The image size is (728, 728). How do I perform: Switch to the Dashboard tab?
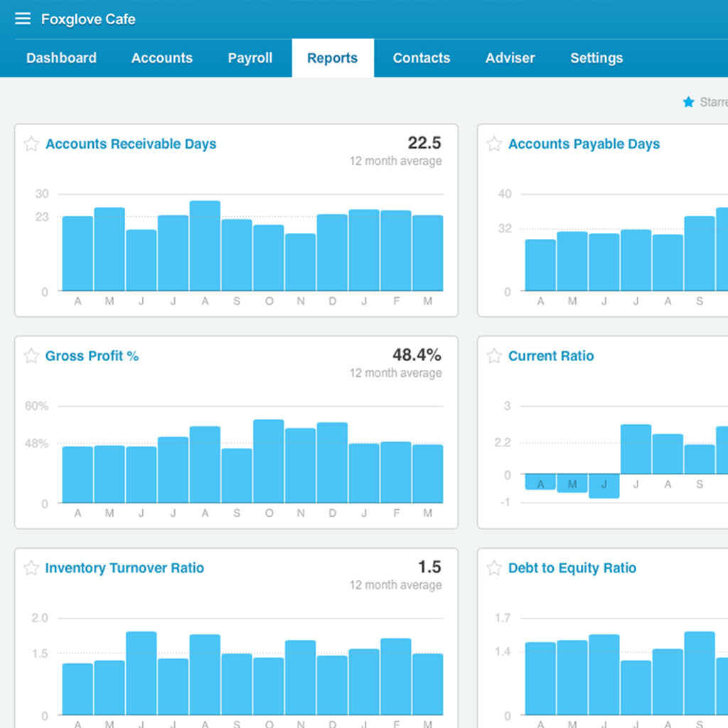[61, 58]
